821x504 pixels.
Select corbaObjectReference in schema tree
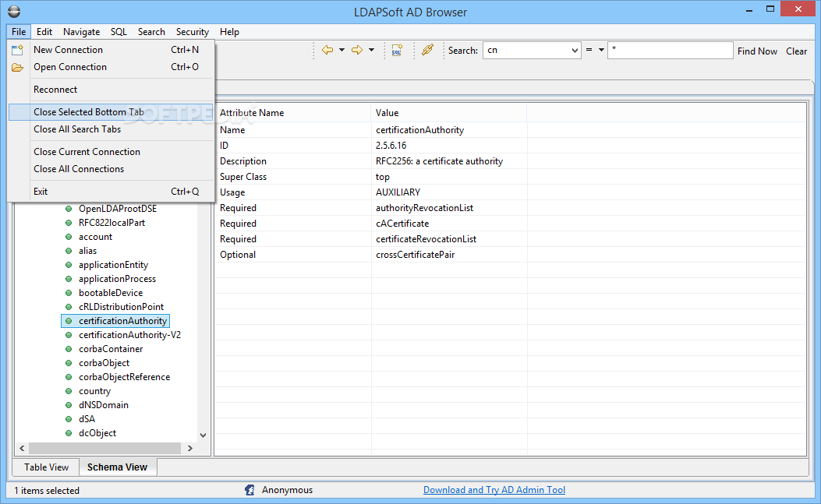[124, 377]
